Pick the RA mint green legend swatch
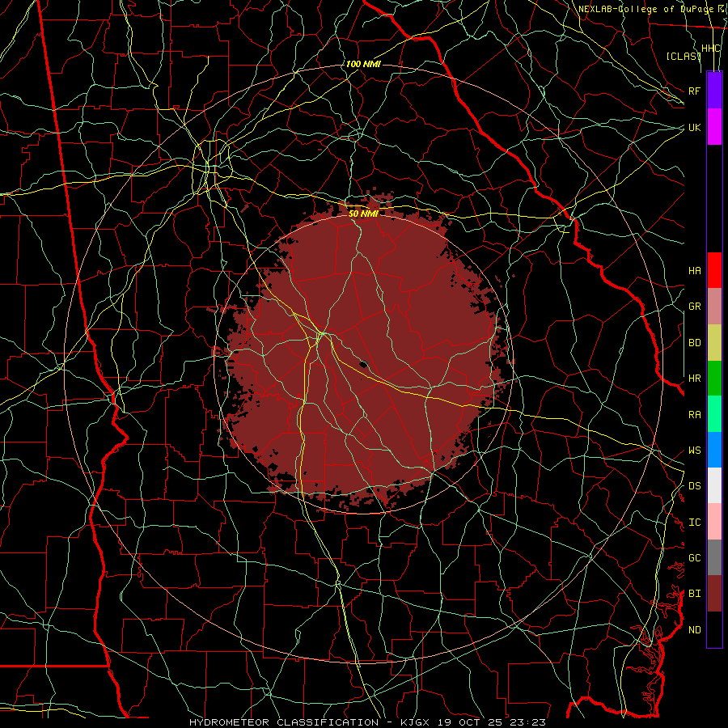This screenshot has height=728, width=728. click(x=714, y=414)
